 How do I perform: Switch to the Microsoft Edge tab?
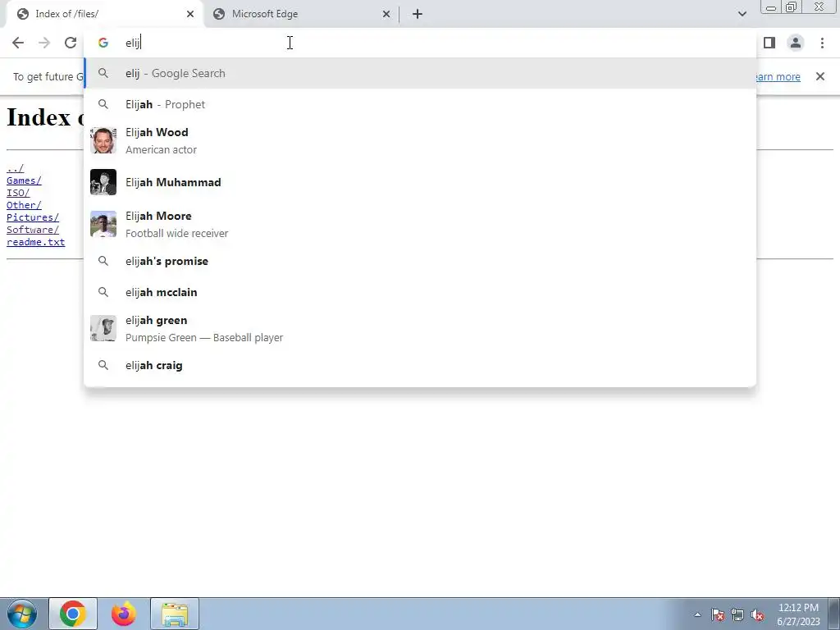(x=300, y=15)
